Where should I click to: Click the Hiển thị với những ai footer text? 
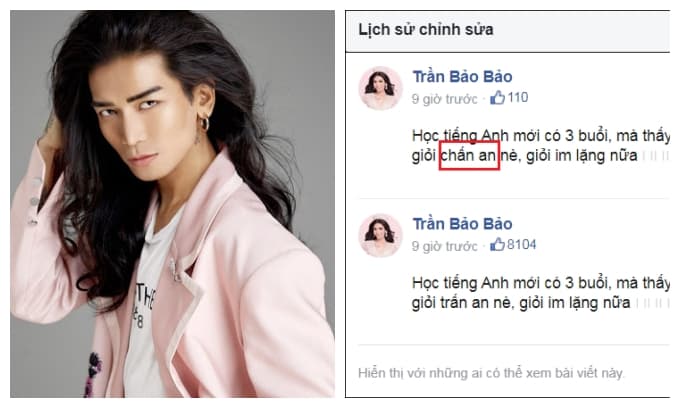coord(490,373)
